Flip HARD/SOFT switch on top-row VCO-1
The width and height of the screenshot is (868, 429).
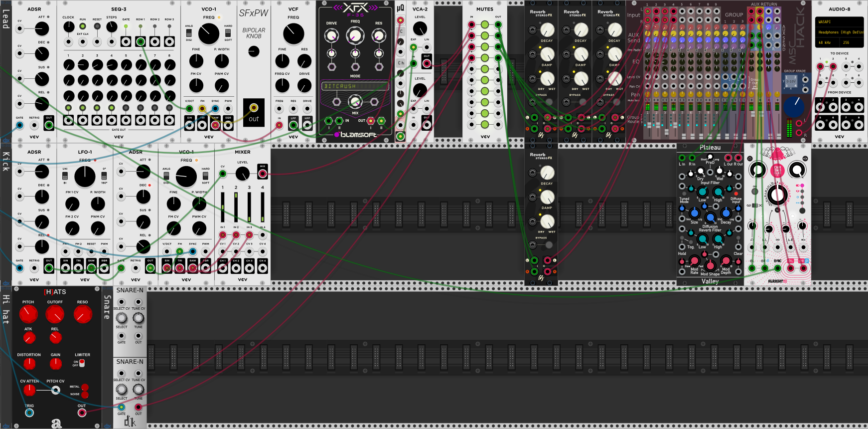228,33
